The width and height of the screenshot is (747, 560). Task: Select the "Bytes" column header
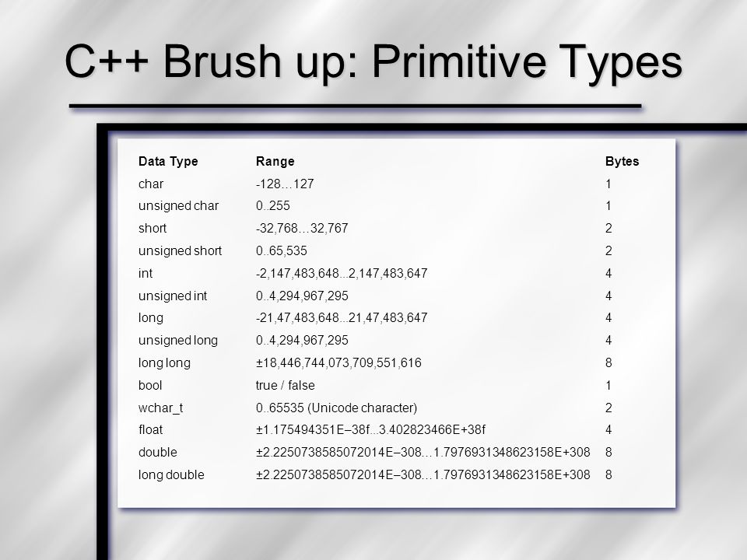pos(622,162)
